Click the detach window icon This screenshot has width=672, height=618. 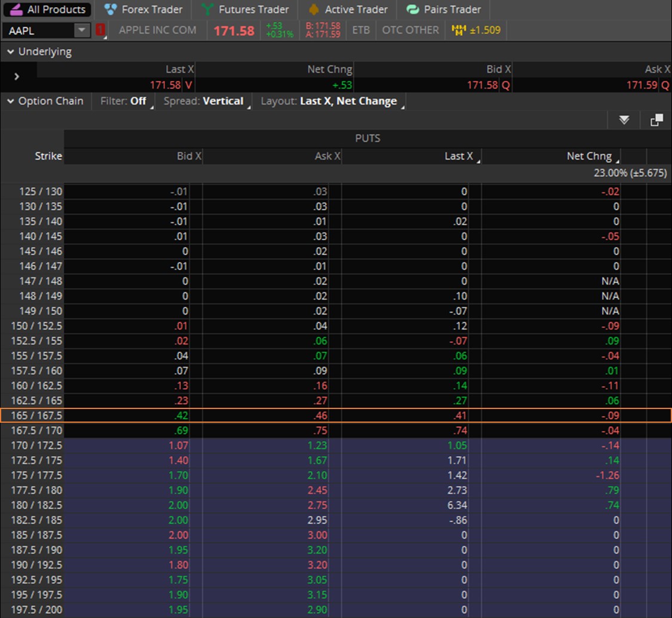click(x=656, y=120)
